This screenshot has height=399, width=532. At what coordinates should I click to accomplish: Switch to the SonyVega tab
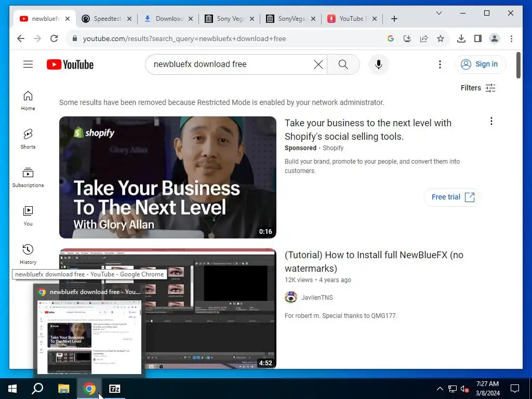click(291, 19)
